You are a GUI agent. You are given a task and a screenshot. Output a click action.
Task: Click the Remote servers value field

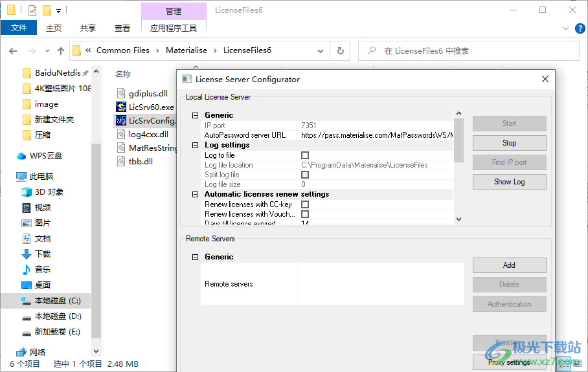tap(380, 284)
